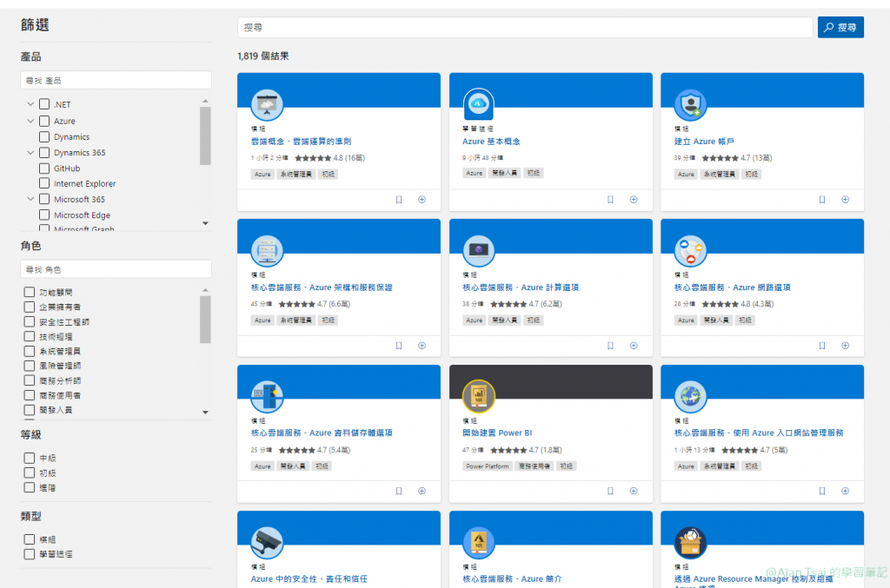Image resolution: width=890 pixels, height=588 pixels.
Task: Open the Azure 基本概念 learning path
Action: 491,142
